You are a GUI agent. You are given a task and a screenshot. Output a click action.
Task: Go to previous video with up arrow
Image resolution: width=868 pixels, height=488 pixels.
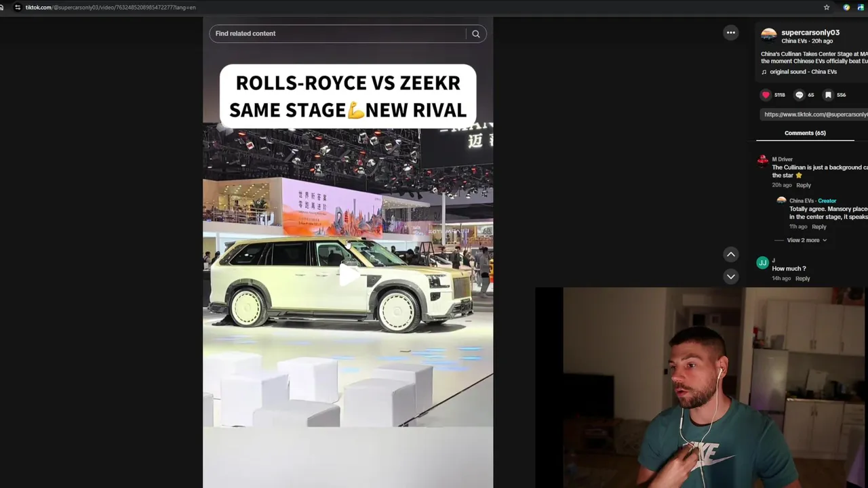click(731, 254)
